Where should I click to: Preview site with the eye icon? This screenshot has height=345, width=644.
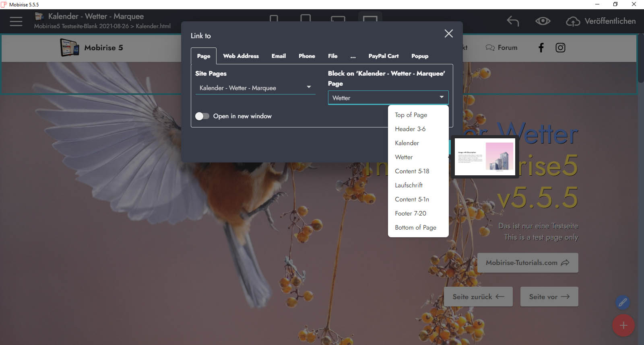pyautogui.click(x=543, y=21)
